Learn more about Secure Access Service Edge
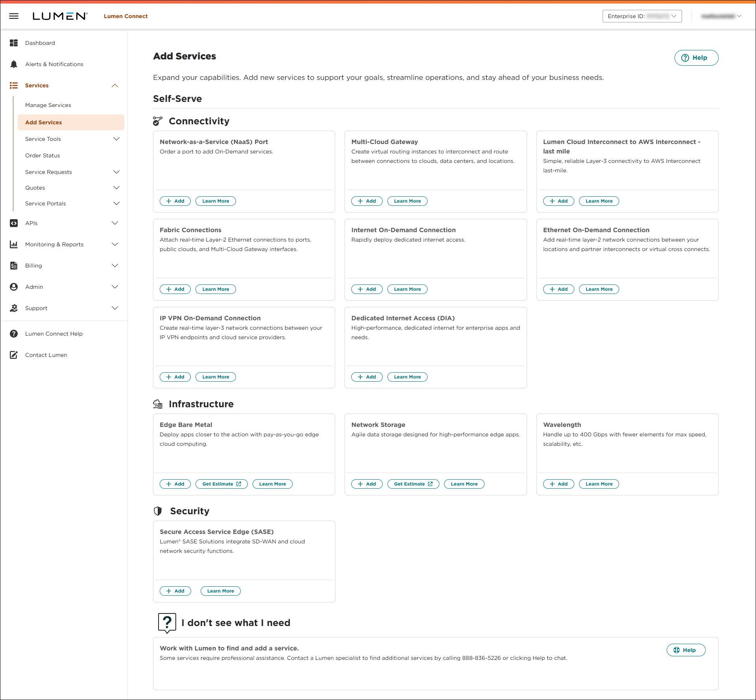 tap(221, 591)
